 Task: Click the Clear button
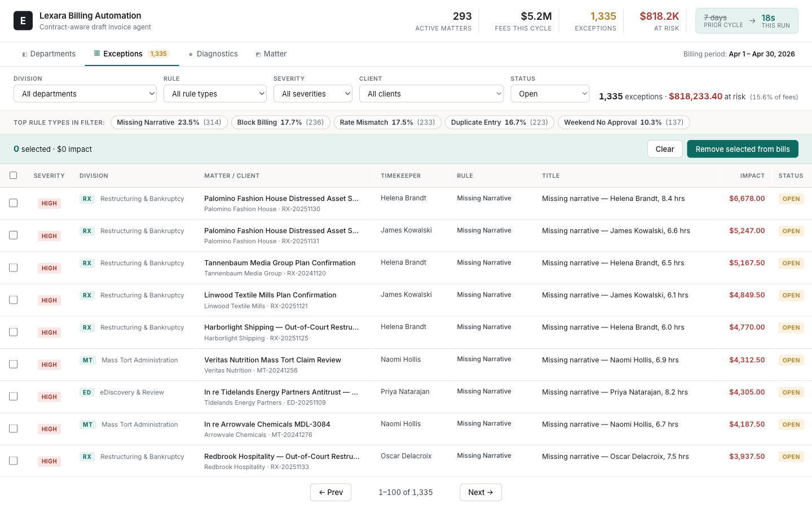(665, 149)
